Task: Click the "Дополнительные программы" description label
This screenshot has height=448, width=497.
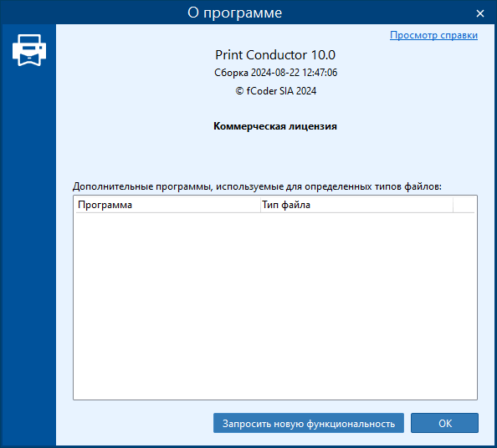Action: click(x=257, y=186)
